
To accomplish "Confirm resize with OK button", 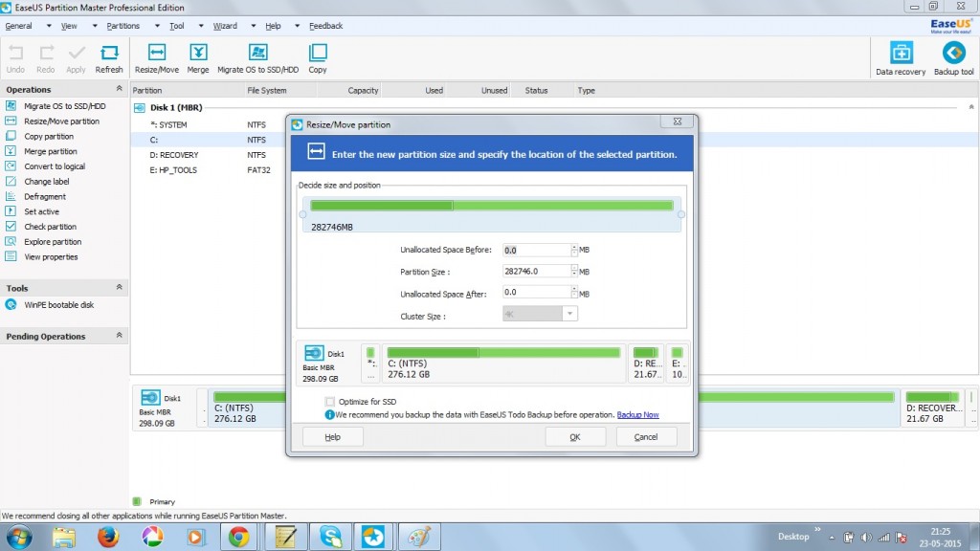I will [575, 436].
